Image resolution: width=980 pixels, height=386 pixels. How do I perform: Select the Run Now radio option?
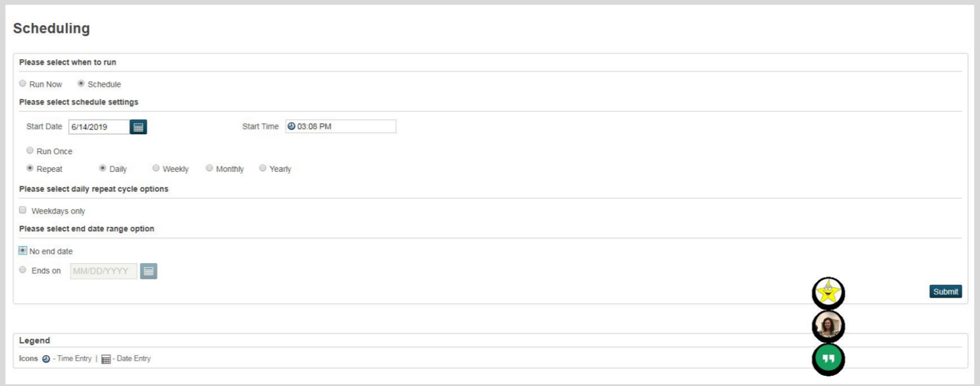coord(23,84)
